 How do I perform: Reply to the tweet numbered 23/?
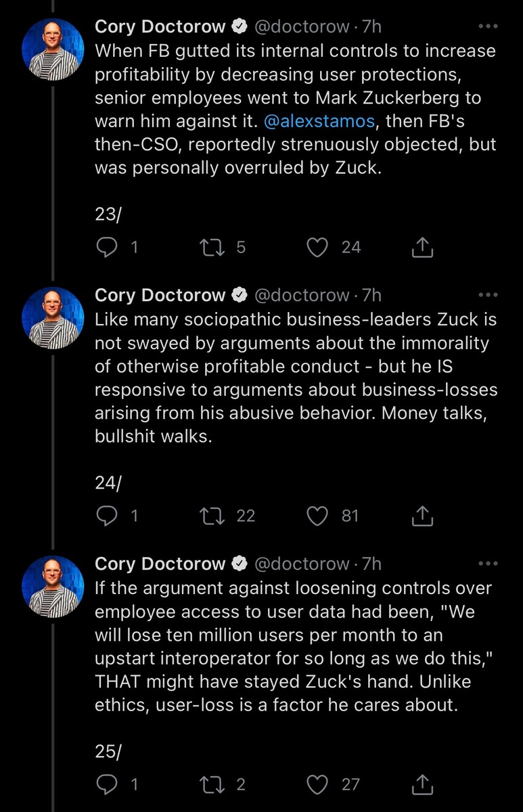pyautogui.click(x=107, y=248)
